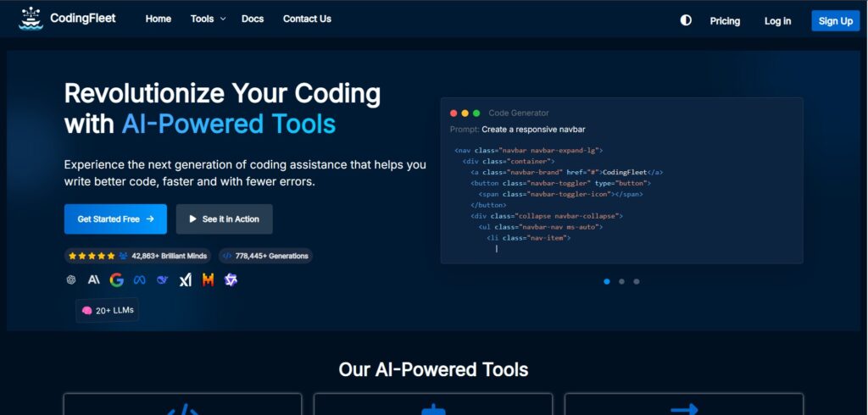Click the xAI logo icon
Screen dimensions: 868x415
[x=185, y=279]
